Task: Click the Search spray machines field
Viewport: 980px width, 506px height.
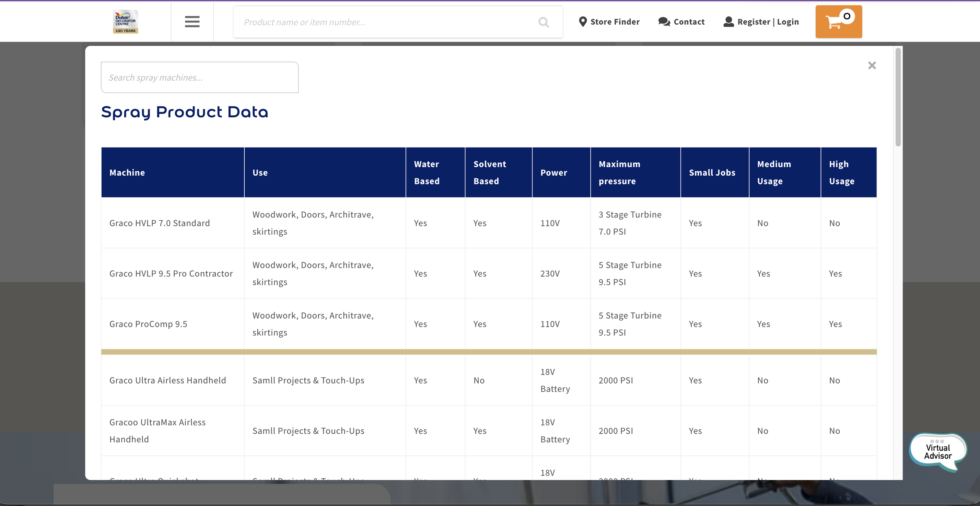Action: click(x=199, y=77)
